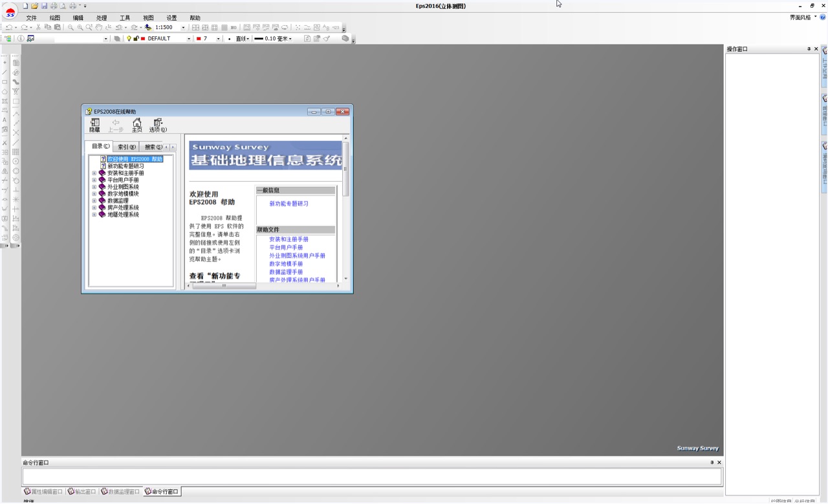
Task: Select the Pan hand tool
Action: click(99, 27)
